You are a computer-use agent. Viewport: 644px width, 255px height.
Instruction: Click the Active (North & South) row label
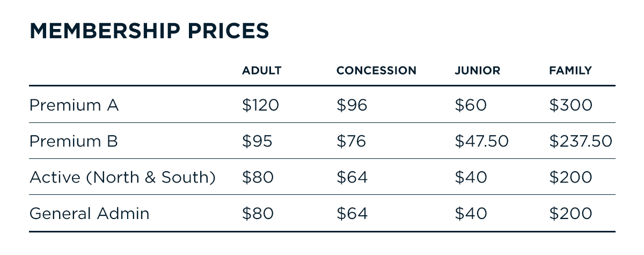tap(122, 177)
